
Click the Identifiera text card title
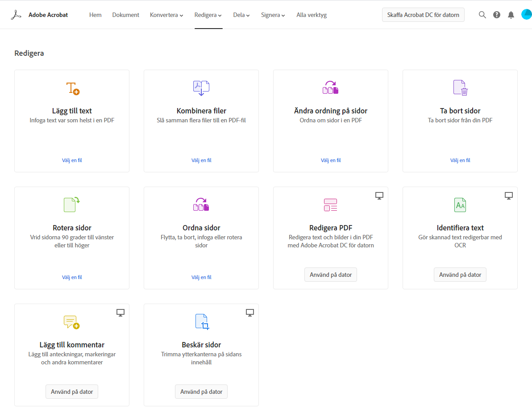click(460, 228)
